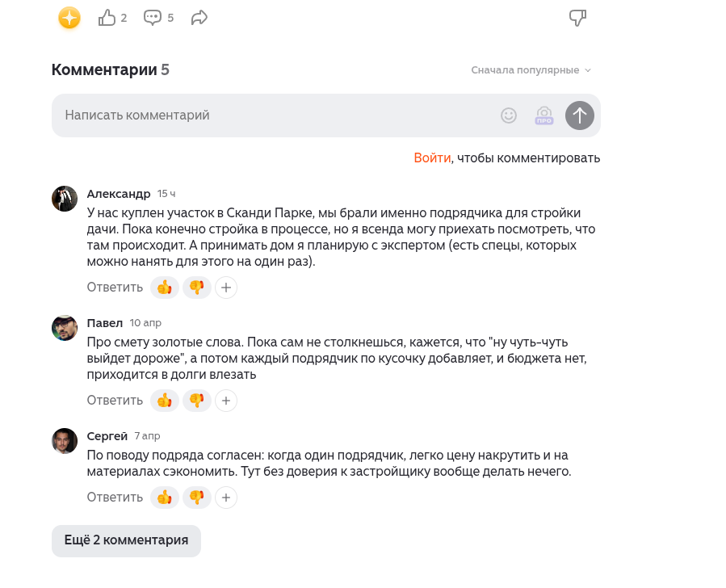
Task: Open comments via speech bubble icon
Action: [153, 18]
